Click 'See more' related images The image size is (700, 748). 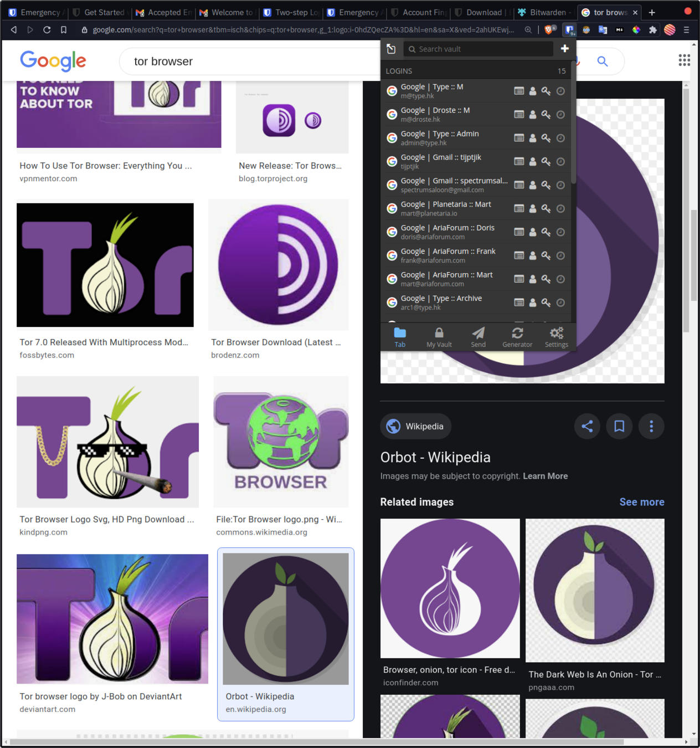pyautogui.click(x=642, y=502)
